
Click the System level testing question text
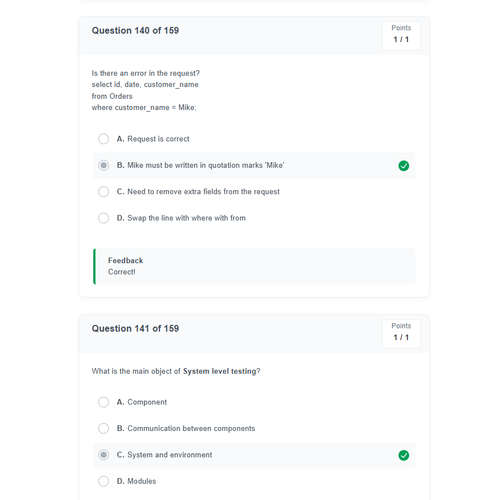[176, 371]
